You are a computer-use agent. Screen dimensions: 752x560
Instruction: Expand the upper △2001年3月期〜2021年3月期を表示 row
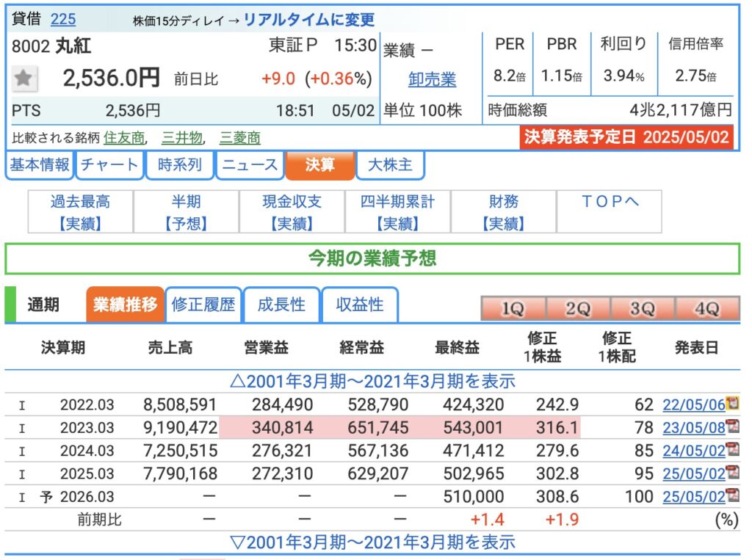[372, 382]
